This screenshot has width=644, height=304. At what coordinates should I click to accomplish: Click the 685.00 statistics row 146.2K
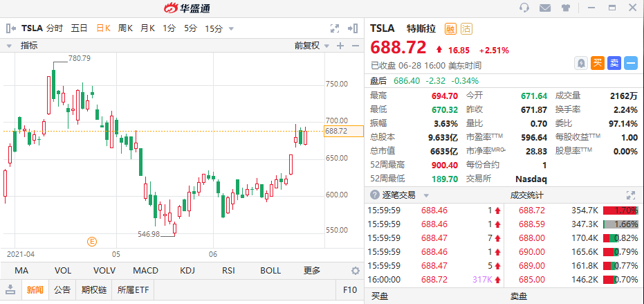pyautogui.click(x=573, y=280)
